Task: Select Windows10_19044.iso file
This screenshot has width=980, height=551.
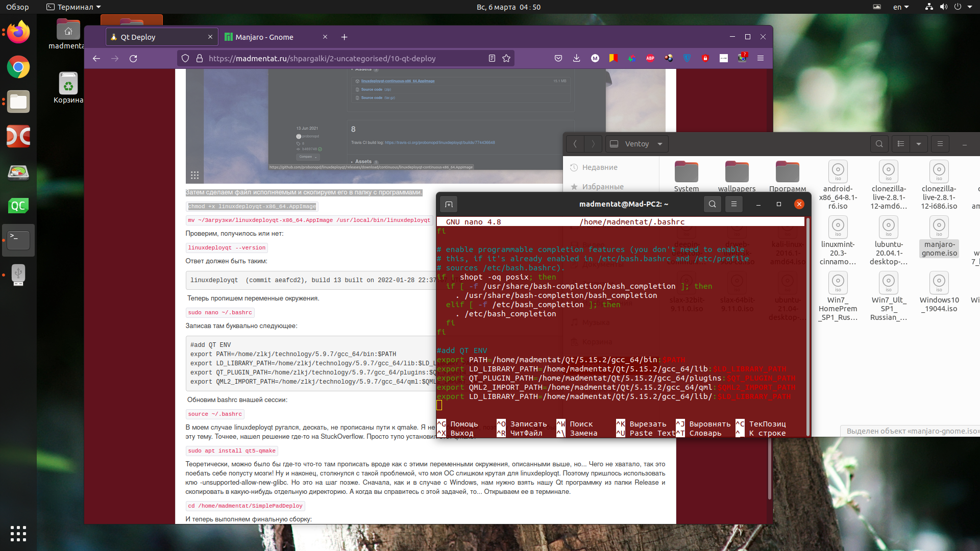Action: tap(939, 292)
